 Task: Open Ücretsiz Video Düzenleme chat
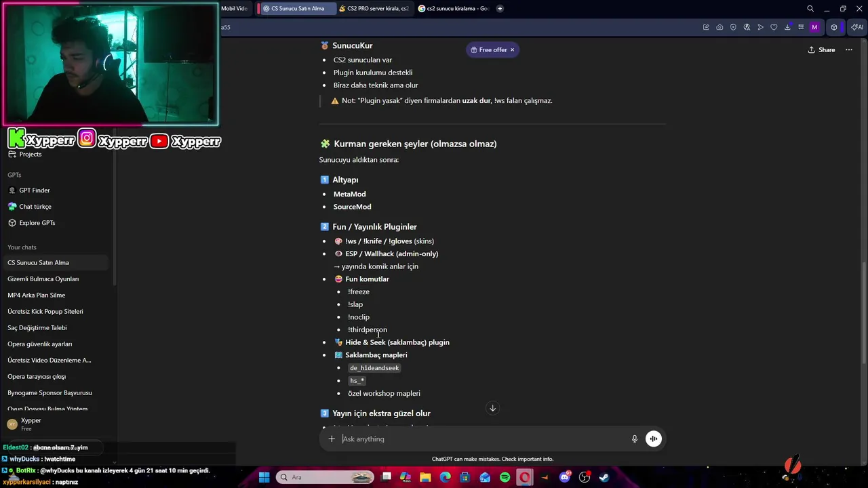point(56,360)
